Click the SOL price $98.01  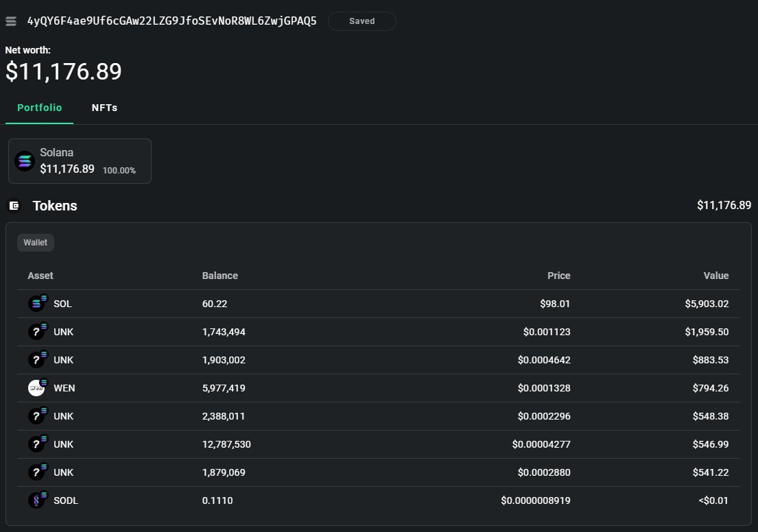[555, 304]
